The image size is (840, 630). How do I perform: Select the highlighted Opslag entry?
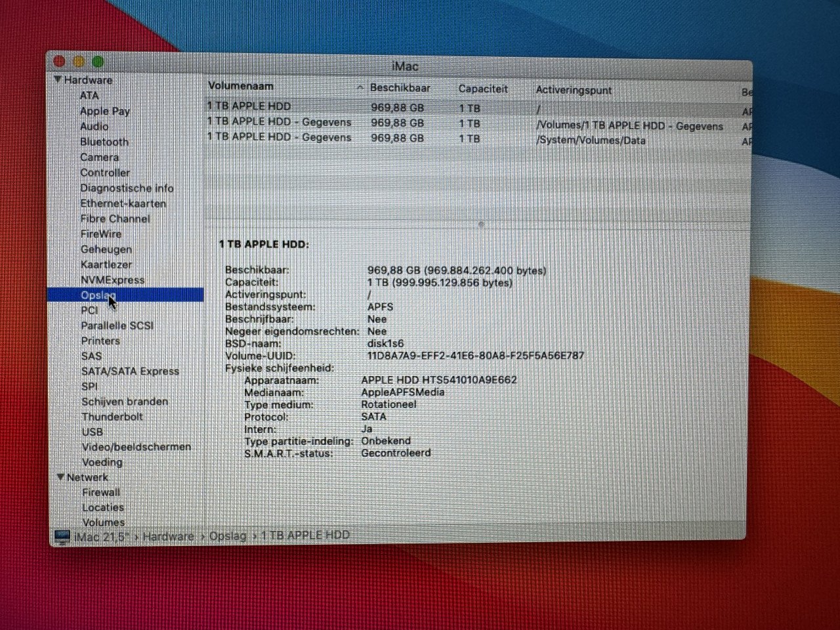pos(125,295)
